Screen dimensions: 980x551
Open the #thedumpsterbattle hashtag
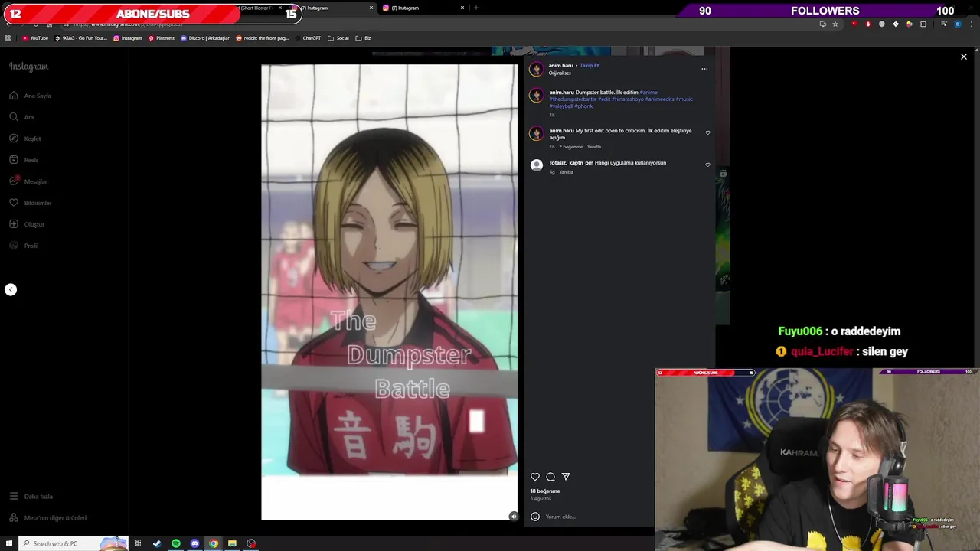pyautogui.click(x=573, y=99)
